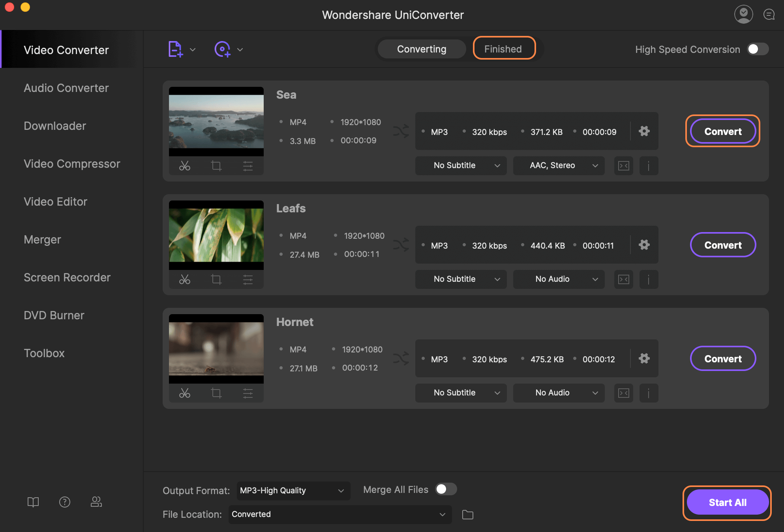Open File Location folder browser
This screenshot has width=784, height=532.
470,512
